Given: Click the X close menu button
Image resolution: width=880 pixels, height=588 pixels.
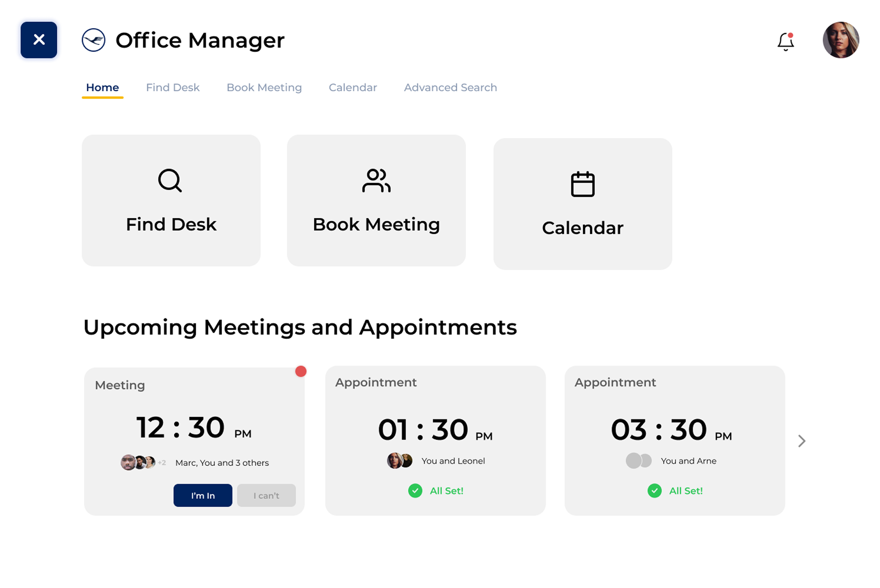Looking at the screenshot, I should pyautogui.click(x=39, y=40).
